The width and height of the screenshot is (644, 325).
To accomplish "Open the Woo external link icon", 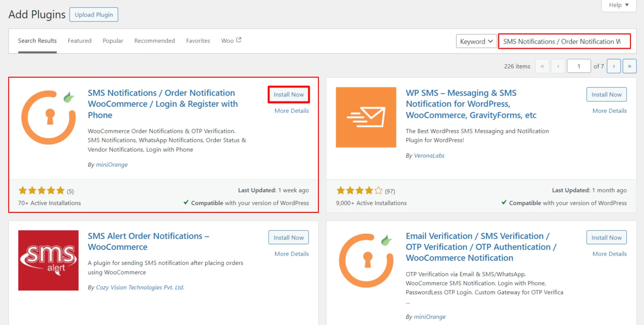I will (x=239, y=40).
